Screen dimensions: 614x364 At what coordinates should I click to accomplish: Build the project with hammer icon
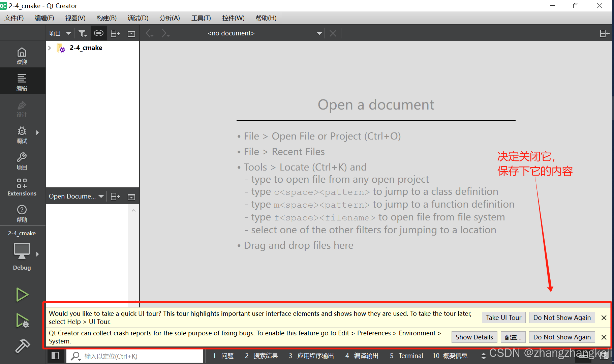click(22, 346)
